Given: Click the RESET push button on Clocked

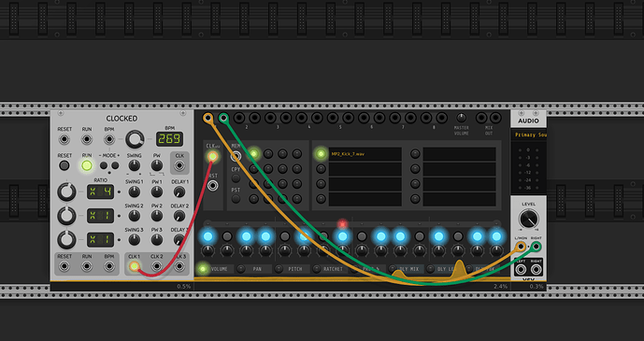Looking at the screenshot, I should tap(64, 165).
